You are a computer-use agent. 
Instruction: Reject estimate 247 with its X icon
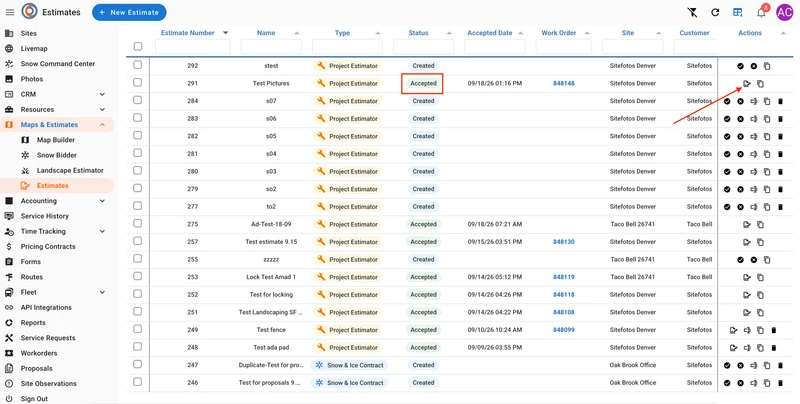[740, 365]
